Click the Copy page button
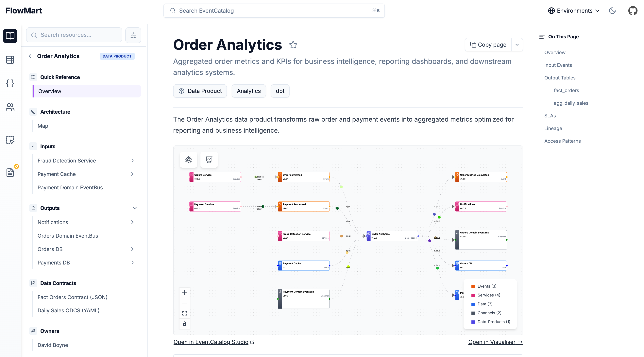The image size is (644, 357). click(x=488, y=45)
